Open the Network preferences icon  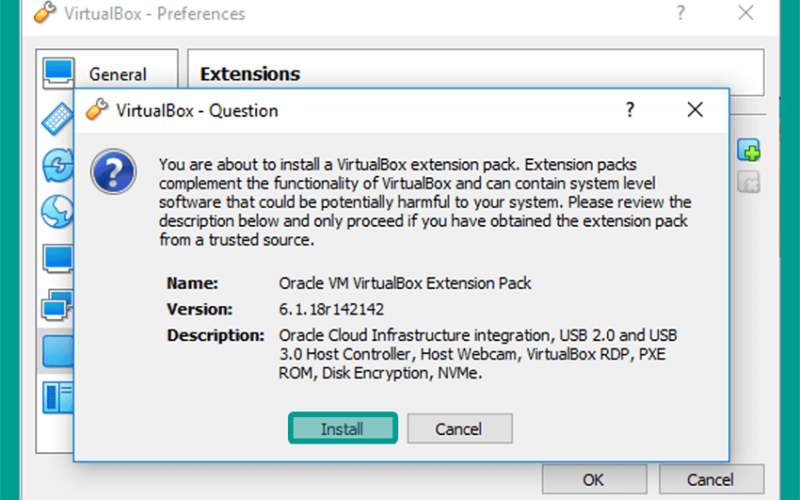point(57,305)
